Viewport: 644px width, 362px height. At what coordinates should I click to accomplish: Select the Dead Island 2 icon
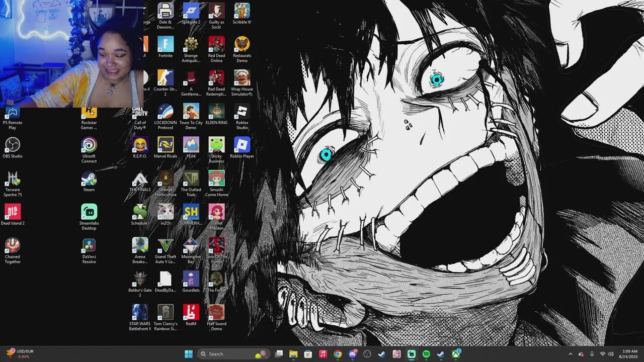(x=13, y=215)
